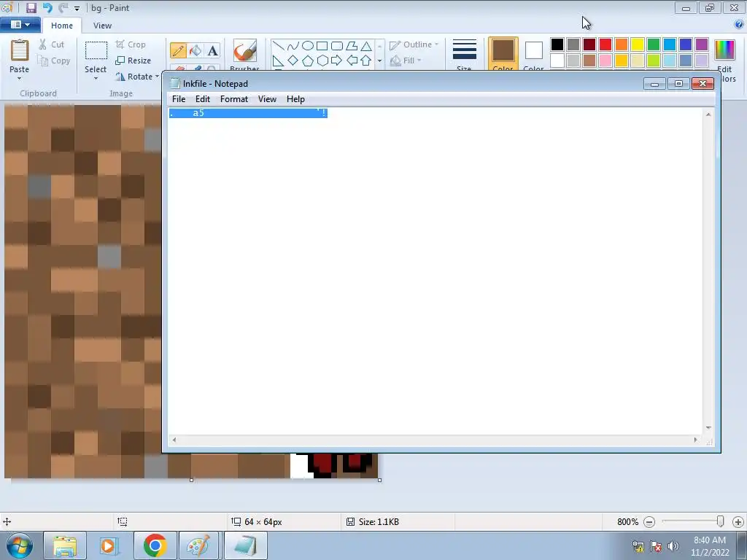Screen dimensions: 747x560
Task: Open the Brushes tool in Paint
Action: point(245,54)
